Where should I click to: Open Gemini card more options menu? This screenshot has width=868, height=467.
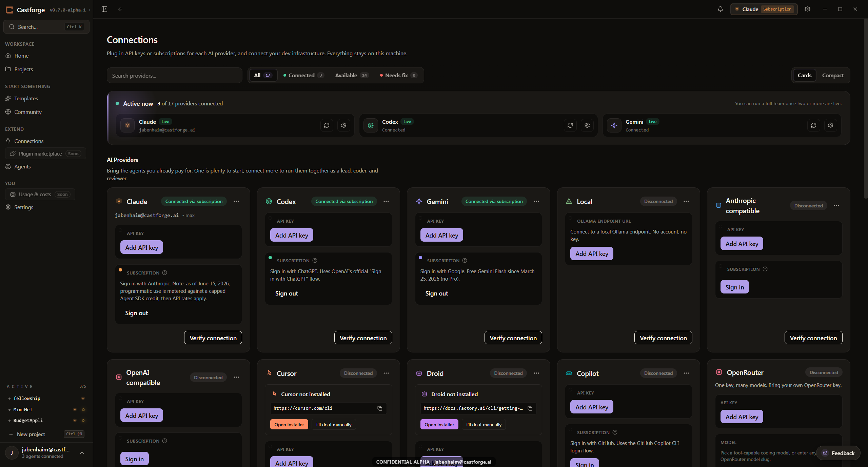pos(536,201)
